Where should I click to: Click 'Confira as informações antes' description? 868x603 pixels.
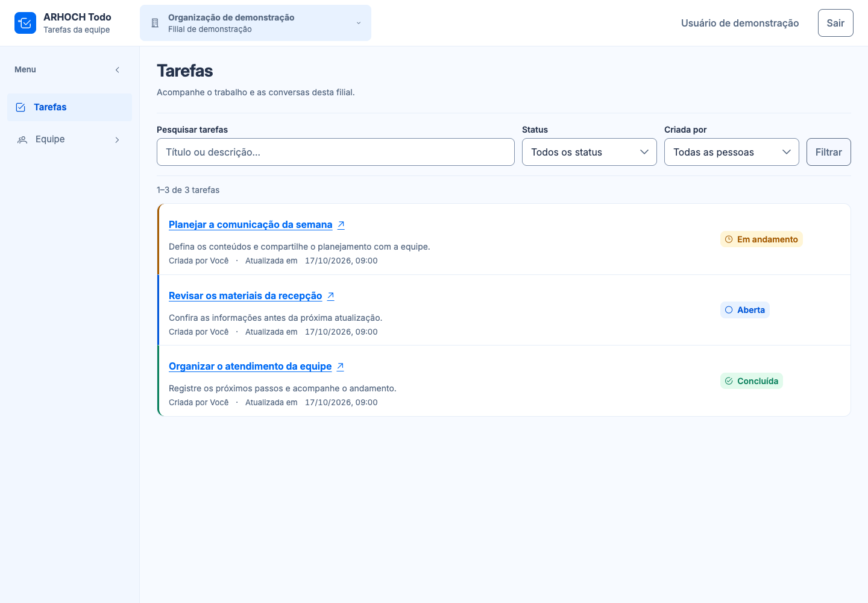point(275,318)
